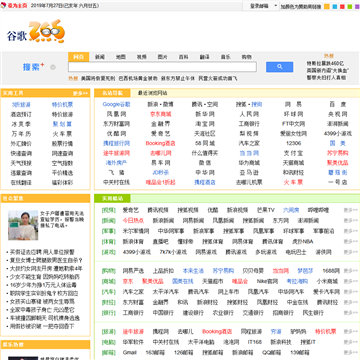Expand 更多>> on the [汽车] row
This screenshot has height=360, width=360.
(x=351, y=292)
